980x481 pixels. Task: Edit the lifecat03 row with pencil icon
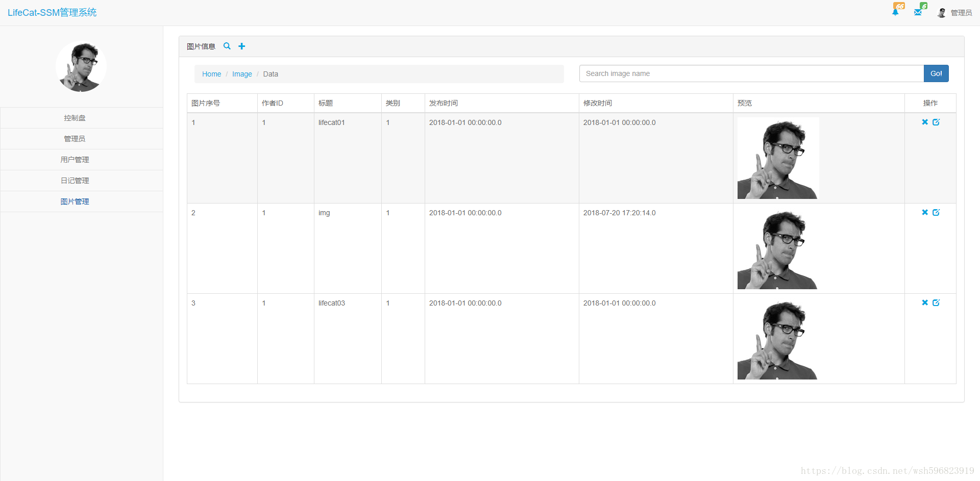coord(936,302)
